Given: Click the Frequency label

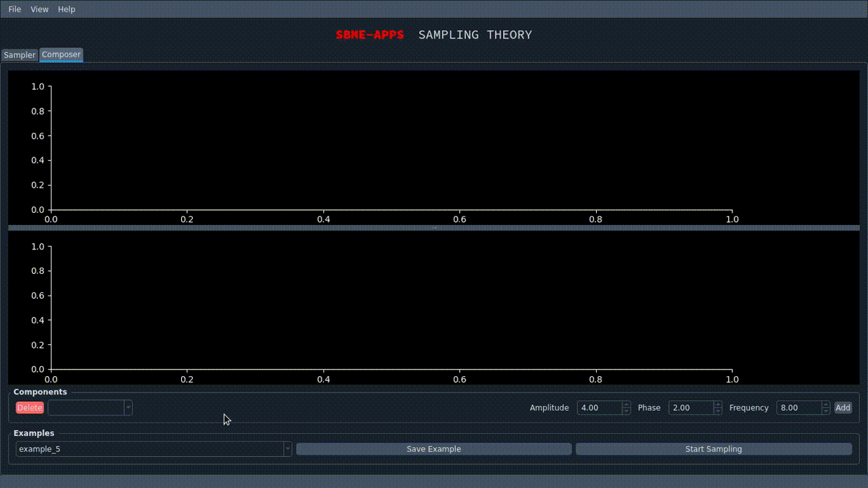Looking at the screenshot, I should click(x=749, y=407).
